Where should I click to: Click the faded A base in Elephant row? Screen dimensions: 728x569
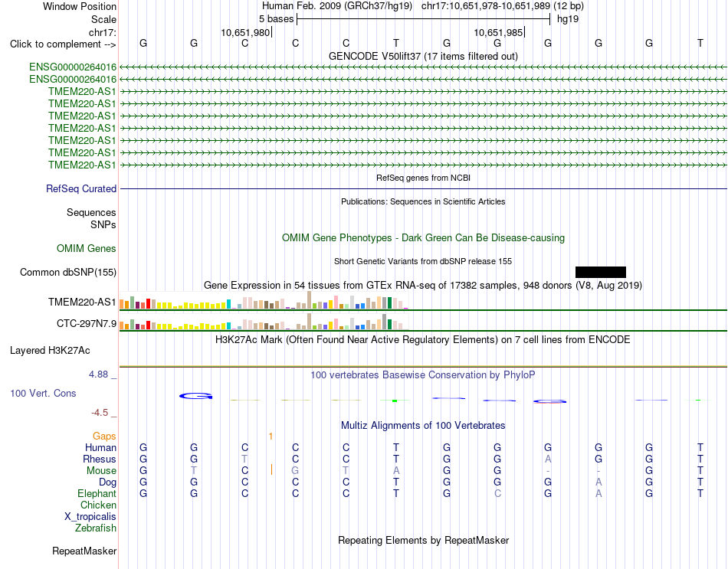(x=598, y=493)
